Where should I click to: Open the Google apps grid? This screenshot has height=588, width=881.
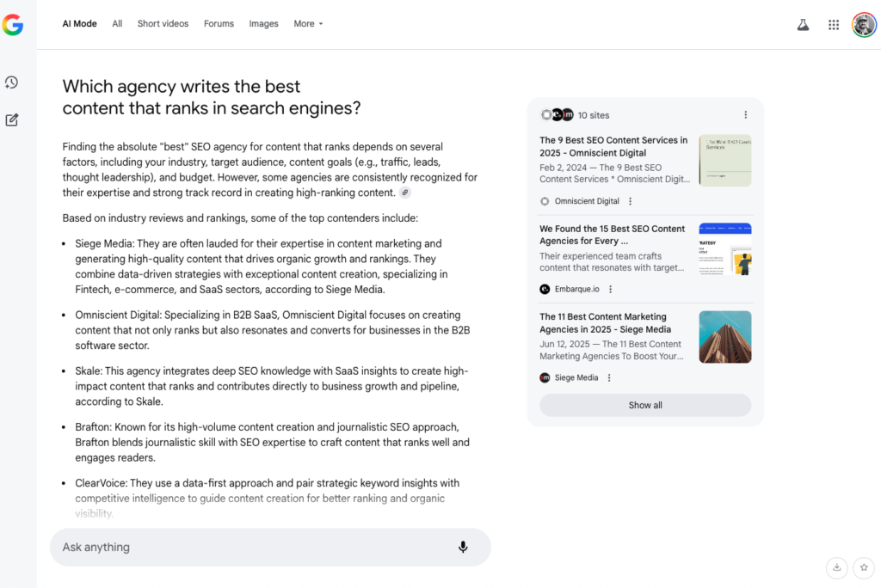pyautogui.click(x=833, y=25)
